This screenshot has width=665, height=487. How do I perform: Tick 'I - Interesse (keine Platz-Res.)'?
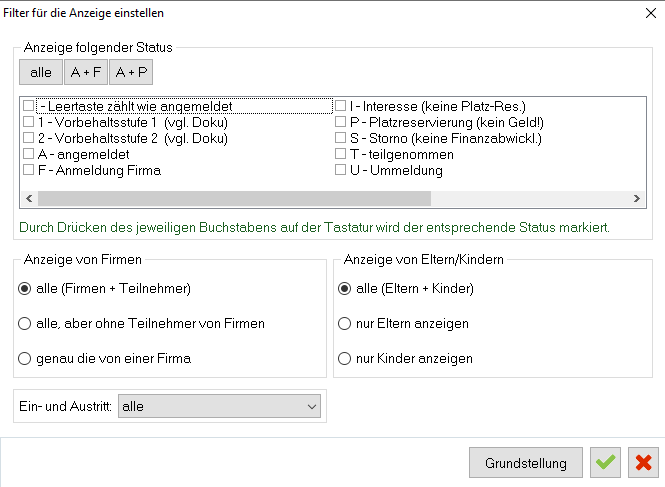[341, 106]
